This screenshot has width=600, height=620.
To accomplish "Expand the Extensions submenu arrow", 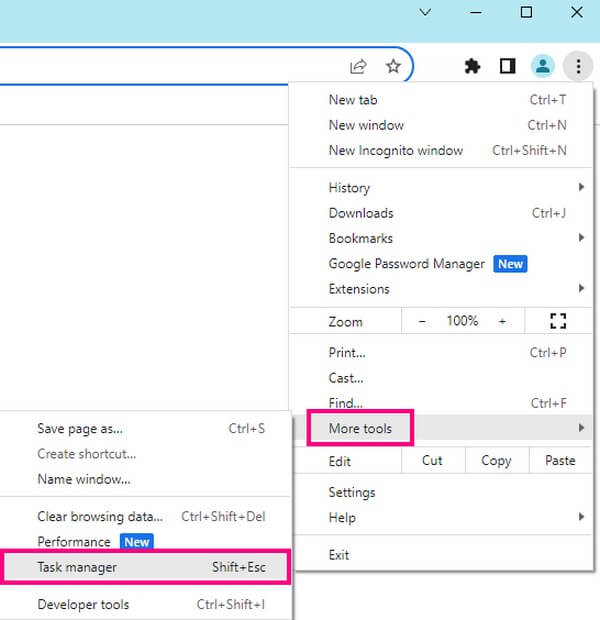I will (x=581, y=288).
